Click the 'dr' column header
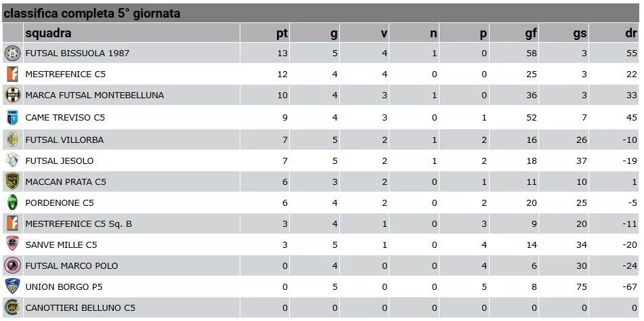 631,33
